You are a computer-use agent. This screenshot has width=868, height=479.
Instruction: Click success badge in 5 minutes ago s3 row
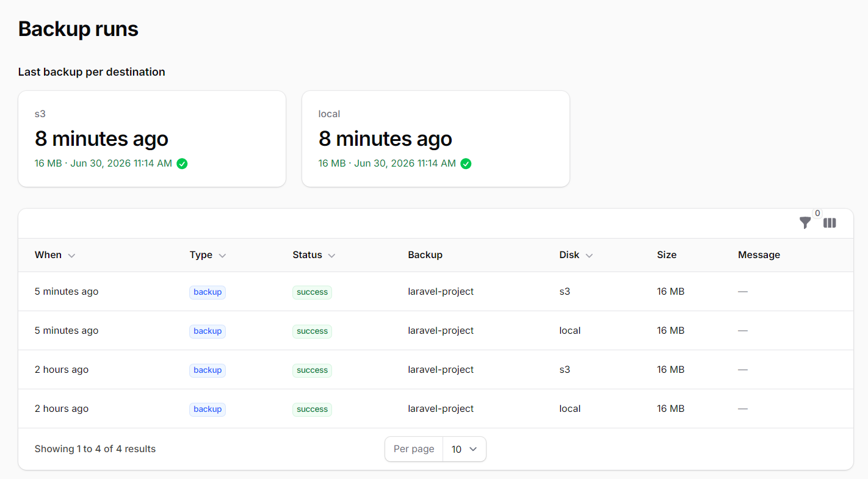tap(312, 292)
